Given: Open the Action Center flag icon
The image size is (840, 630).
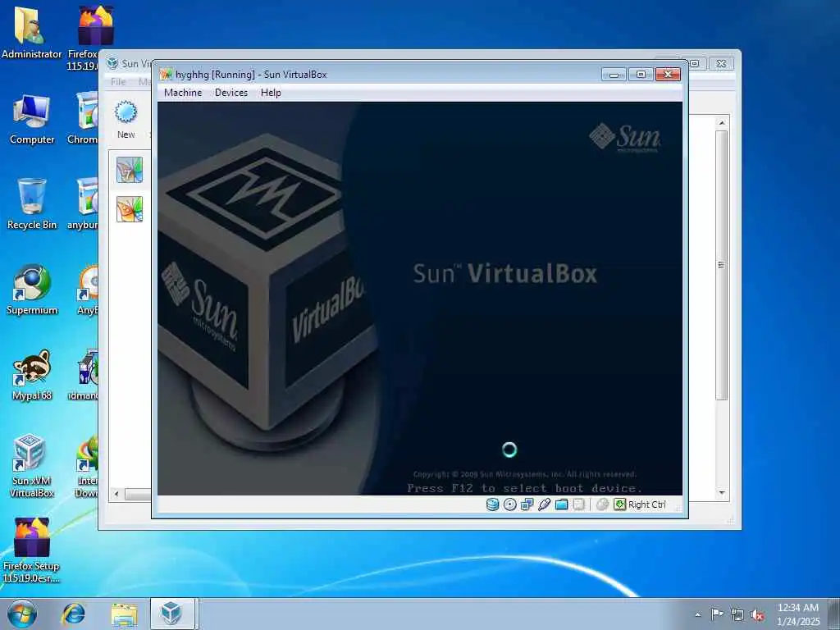Looking at the screenshot, I should pos(716,614).
